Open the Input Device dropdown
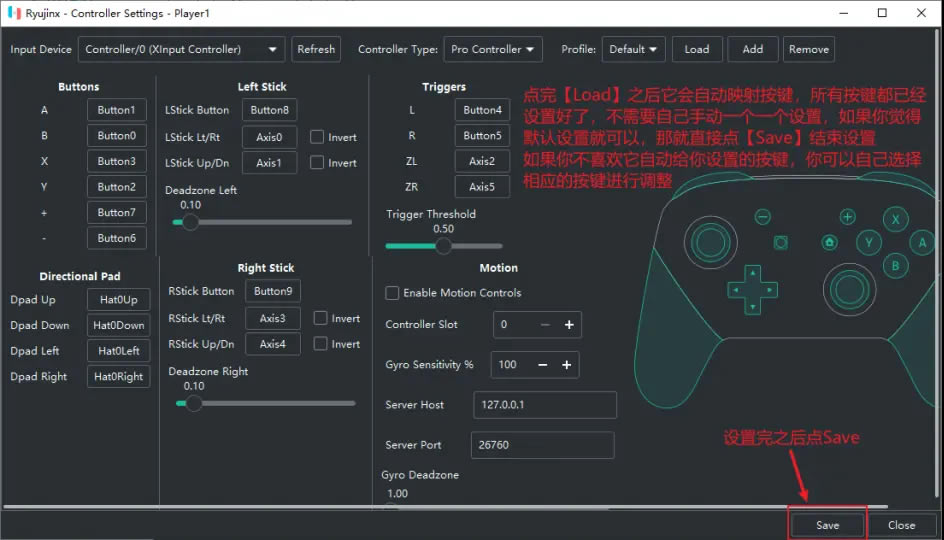This screenshot has width=944, height=540. [181, 49]
